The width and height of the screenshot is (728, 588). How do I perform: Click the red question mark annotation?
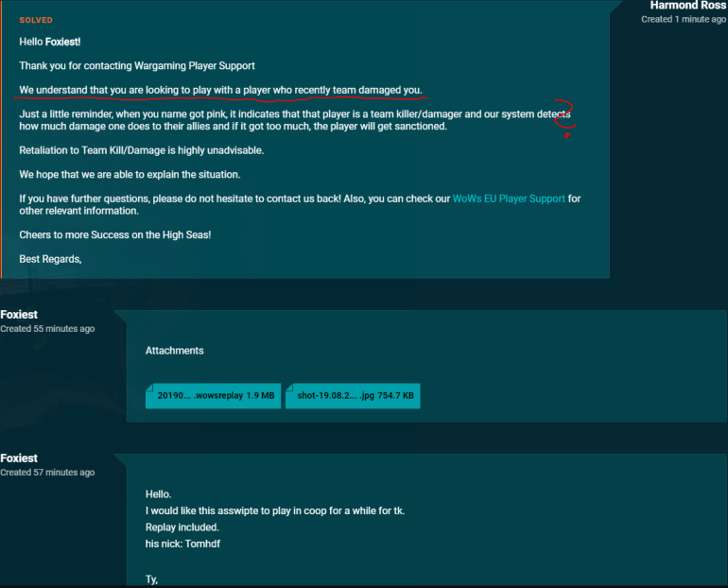coord(565,119)
